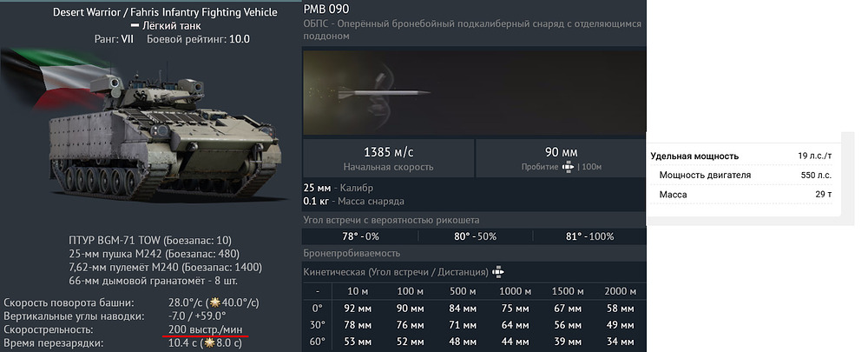
Task: Select the 1385 м/с initial velocity tile
Action: (x=387, y=157)
